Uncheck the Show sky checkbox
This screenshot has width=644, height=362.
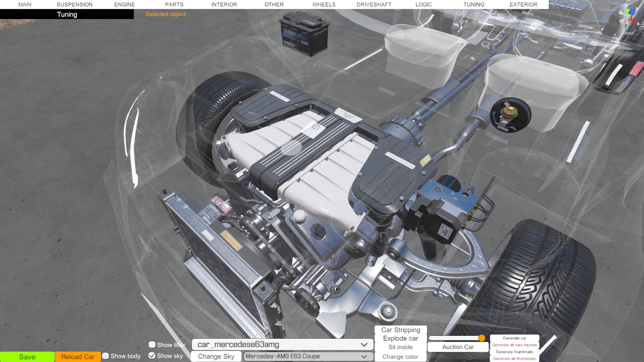point(152,356)
